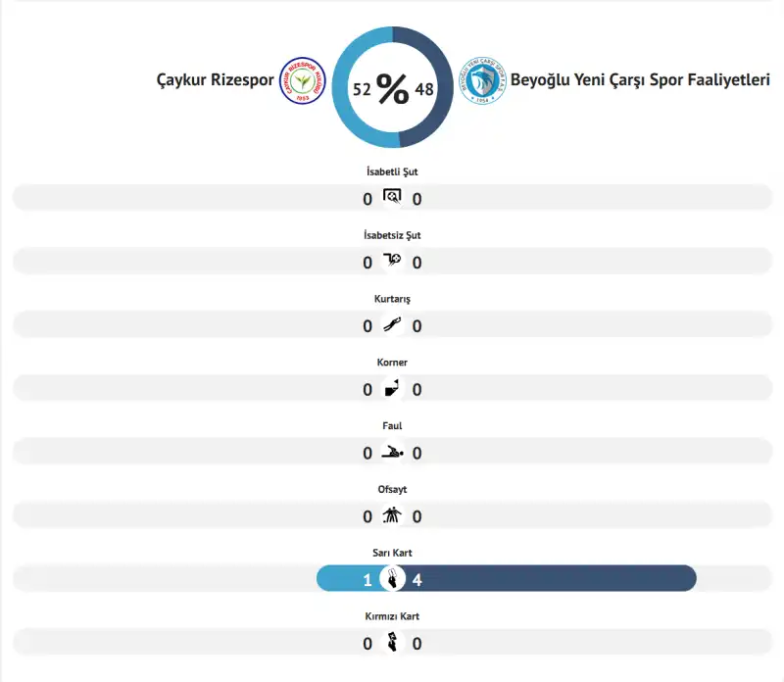
Task: Click the light blue Rizespor yellow card bar
Action: [x=343, y=579]
